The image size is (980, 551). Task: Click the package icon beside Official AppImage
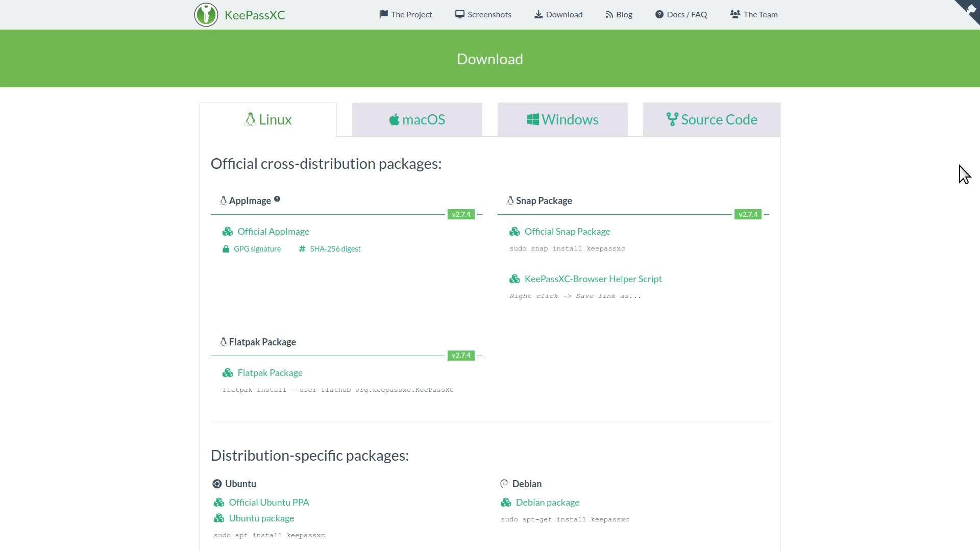(x=228, y=232)
